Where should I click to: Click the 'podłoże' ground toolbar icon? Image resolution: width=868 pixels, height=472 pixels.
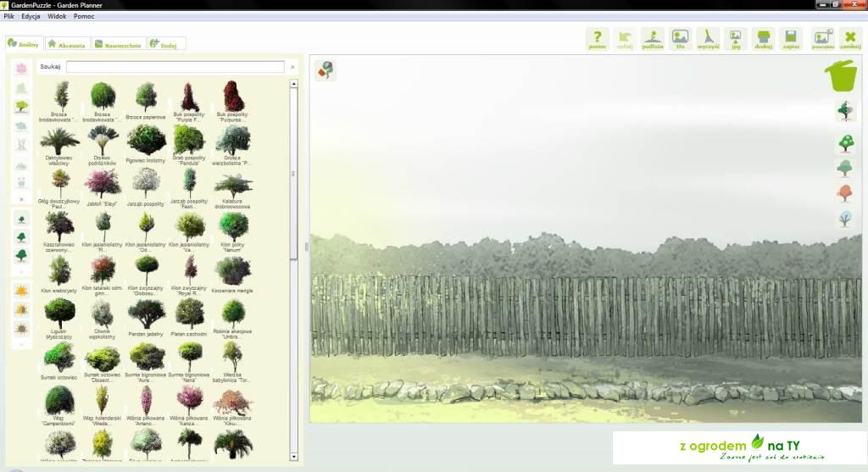[653, 39]
